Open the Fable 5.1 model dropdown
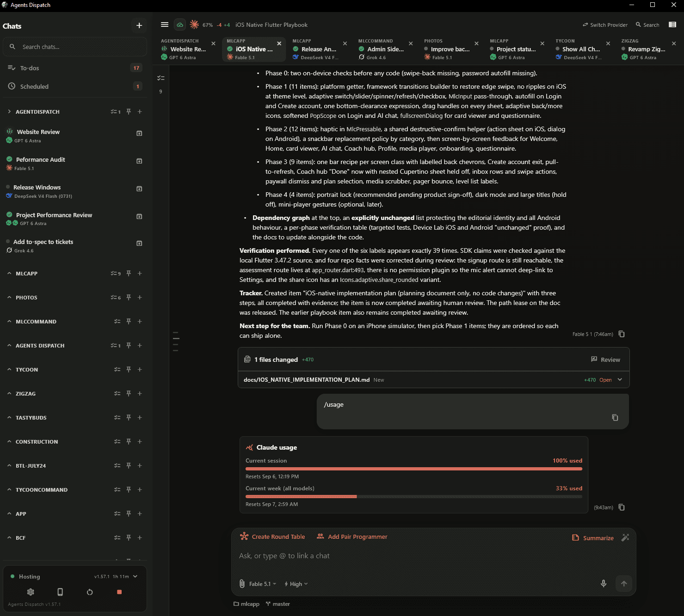 [x=262, y=584]
